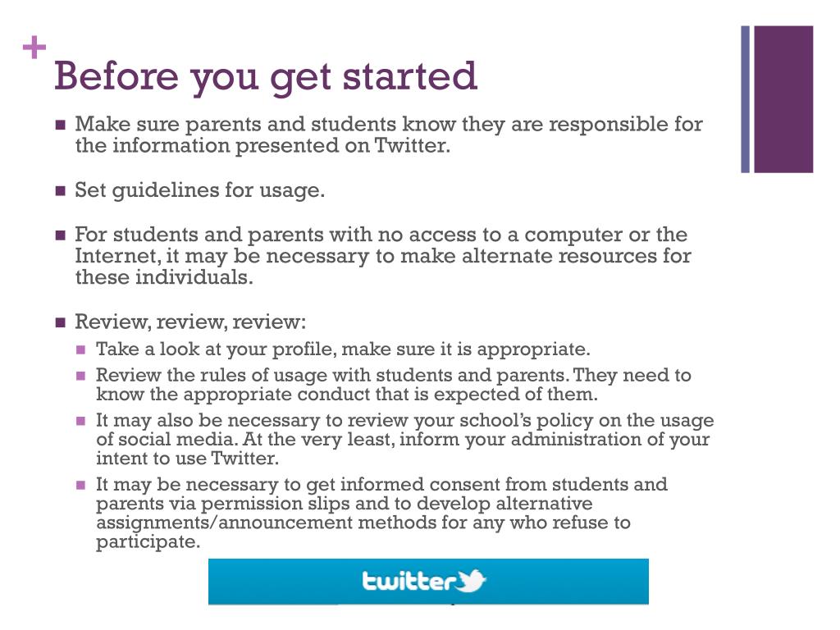Viewport: 840px width, 630px height.
Task: Click the word 'participate.' in the last sub-bullet
Action: 148,542
